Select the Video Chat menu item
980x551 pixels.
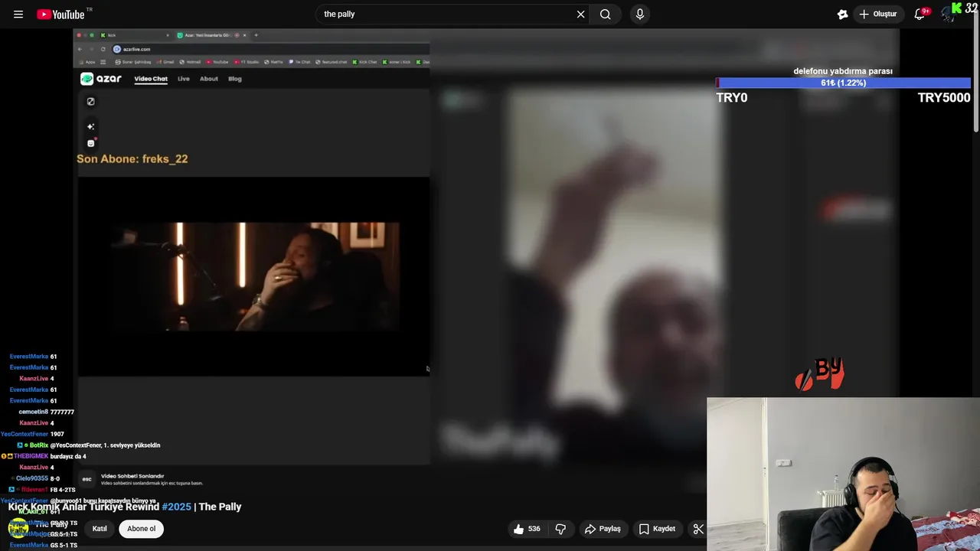[x=151, y=79]
